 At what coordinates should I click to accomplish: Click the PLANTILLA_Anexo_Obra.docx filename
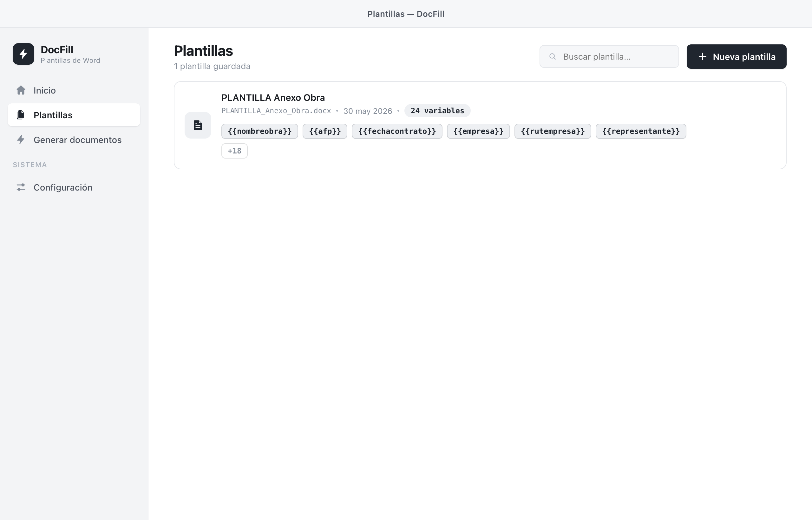(276, 111)
